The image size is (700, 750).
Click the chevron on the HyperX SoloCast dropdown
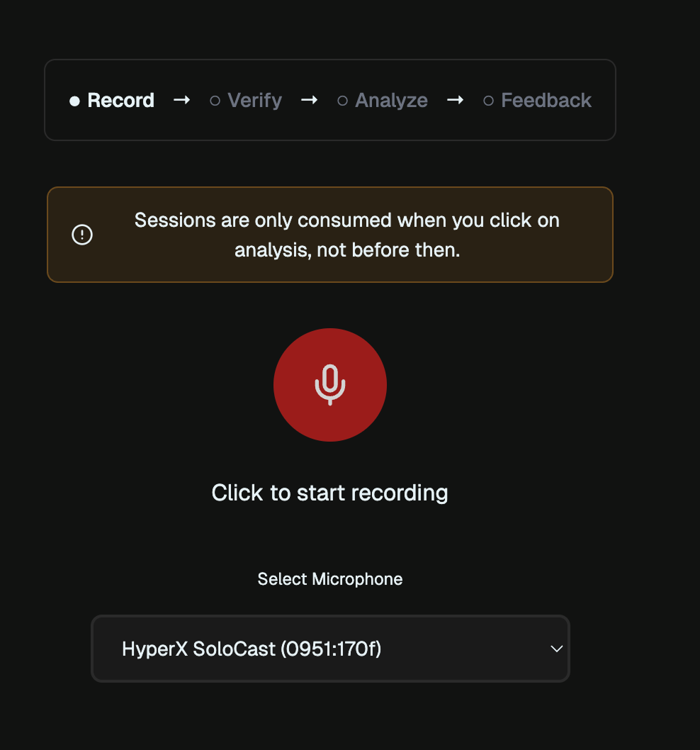click(557, 649)
